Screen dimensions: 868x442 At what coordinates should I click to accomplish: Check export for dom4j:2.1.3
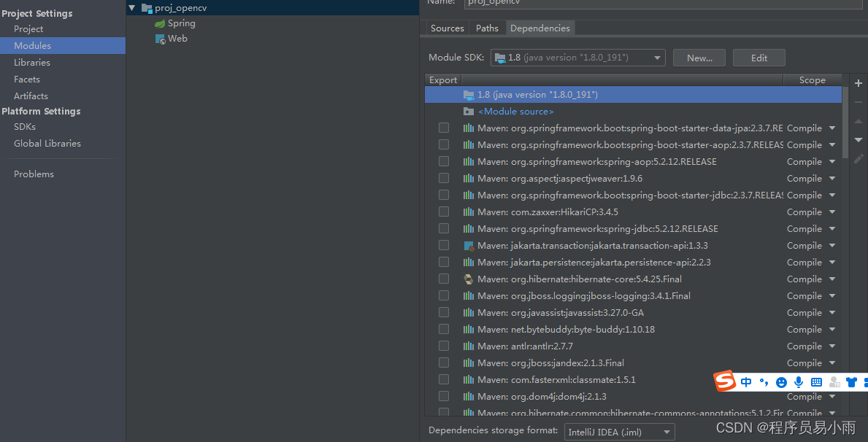point(443,396)
